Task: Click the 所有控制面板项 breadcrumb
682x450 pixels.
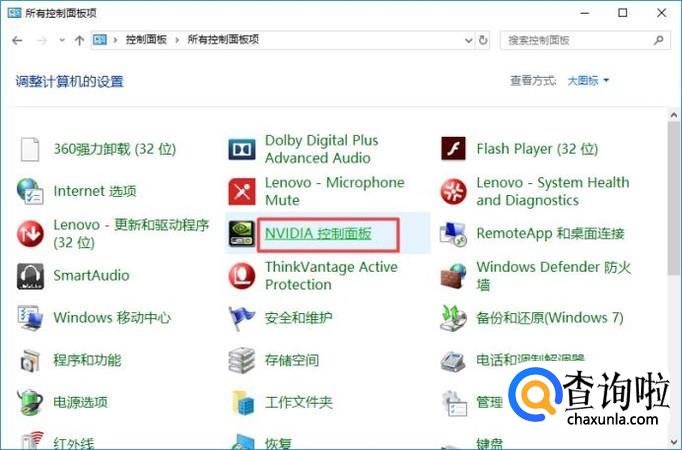Action: pos(223,40)
